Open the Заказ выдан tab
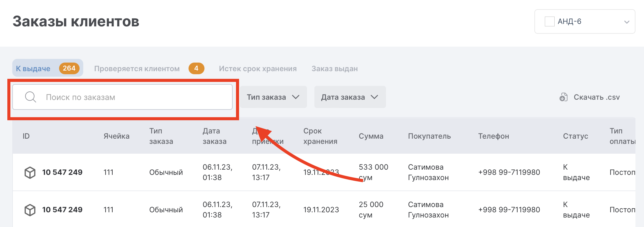 click(335, 68)
